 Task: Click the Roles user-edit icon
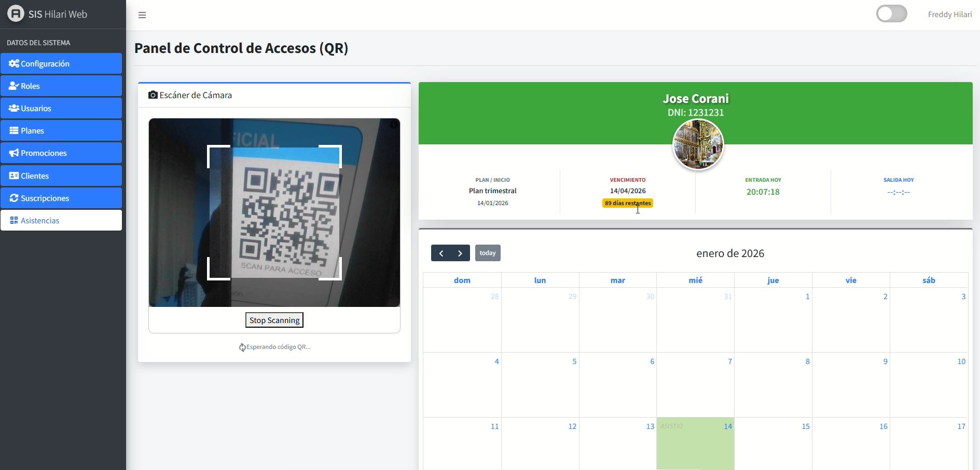[x=14, y=86]
